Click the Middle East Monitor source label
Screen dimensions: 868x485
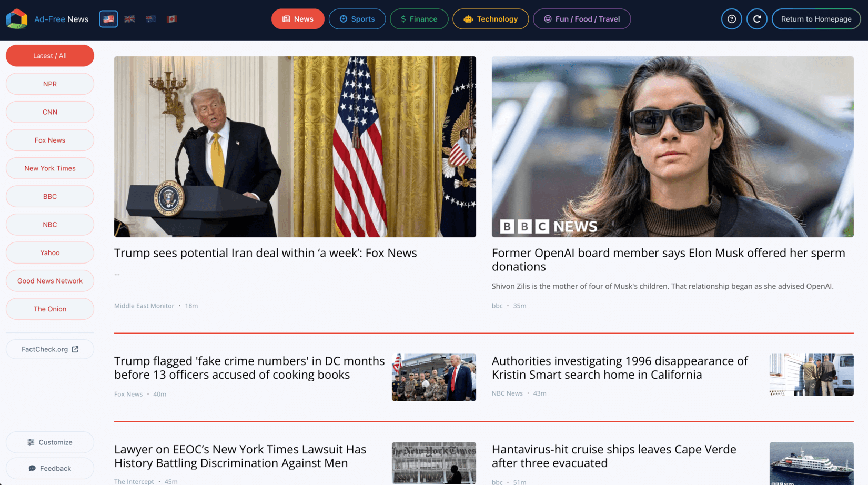(144, 306)
